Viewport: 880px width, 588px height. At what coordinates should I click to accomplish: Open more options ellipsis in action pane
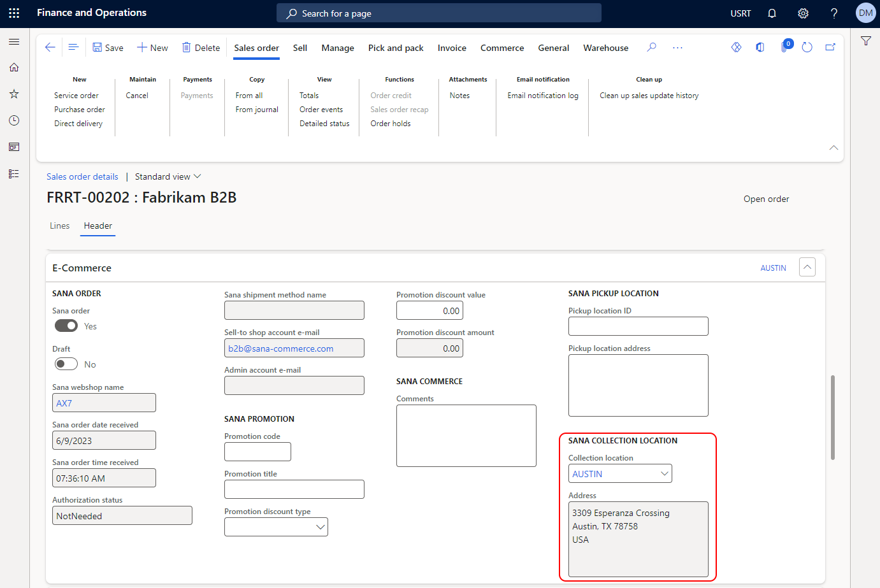677,47
